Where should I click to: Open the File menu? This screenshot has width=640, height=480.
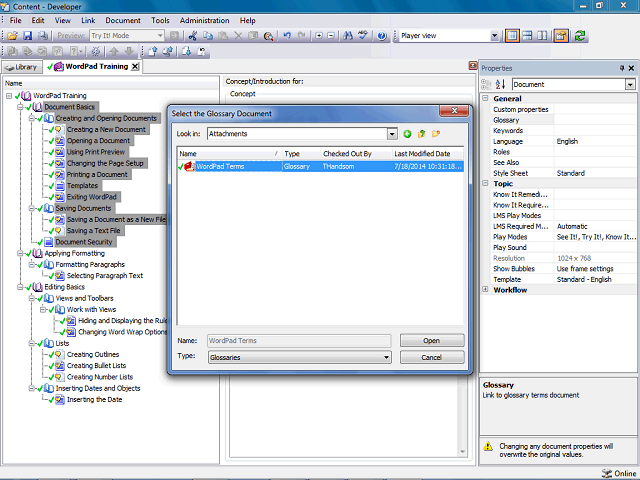coord(16,20)
